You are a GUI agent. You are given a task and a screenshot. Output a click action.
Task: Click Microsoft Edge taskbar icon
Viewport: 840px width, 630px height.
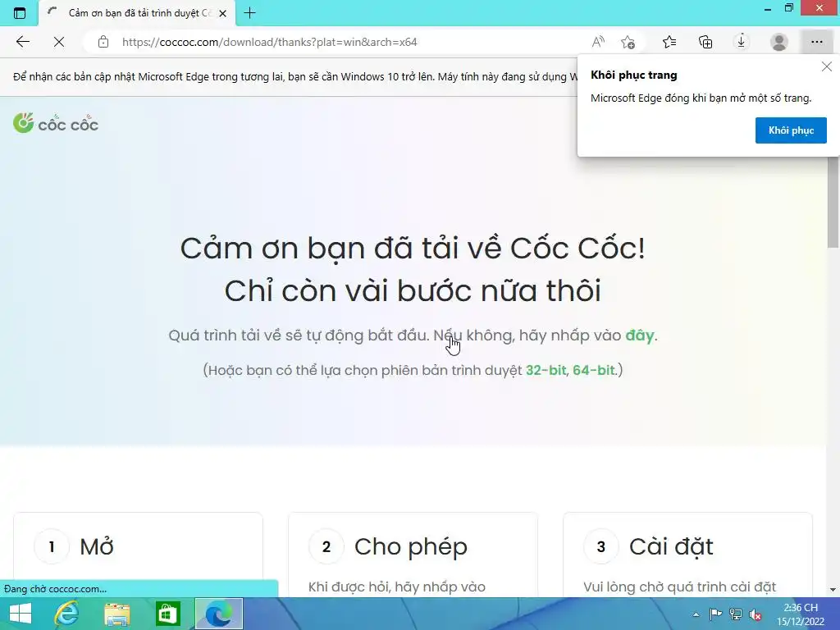coord(218,614)
